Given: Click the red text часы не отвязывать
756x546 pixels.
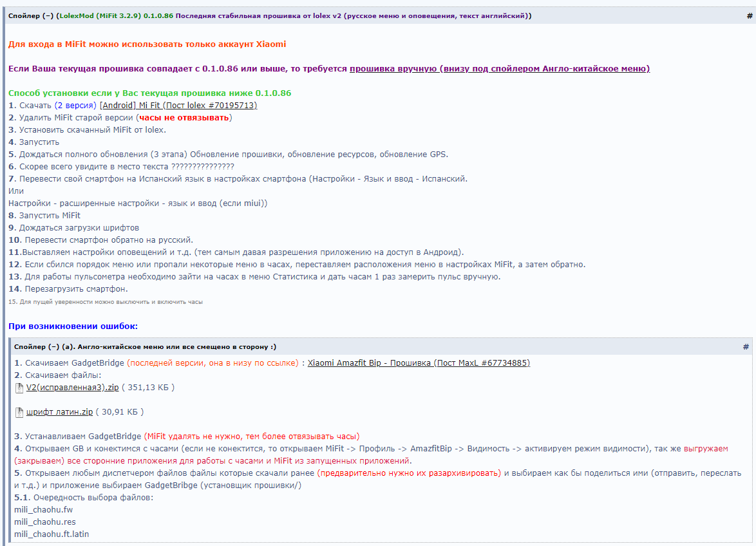Looking at the screenshot, I should pyautogui.click(x=184, y=118).
